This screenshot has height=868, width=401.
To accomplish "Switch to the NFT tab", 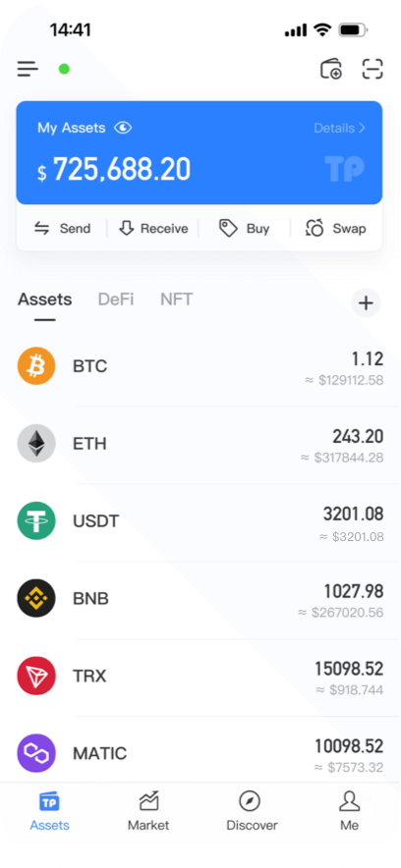I will [177, 299].
